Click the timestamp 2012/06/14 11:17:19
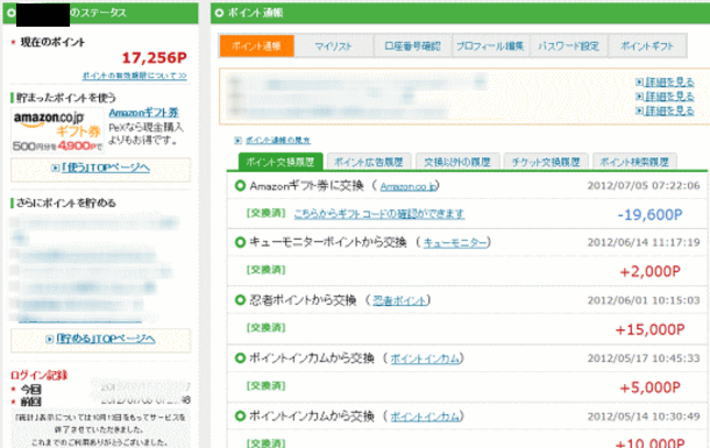The height and width of the screenshot is (448, 710). point(643,242)
